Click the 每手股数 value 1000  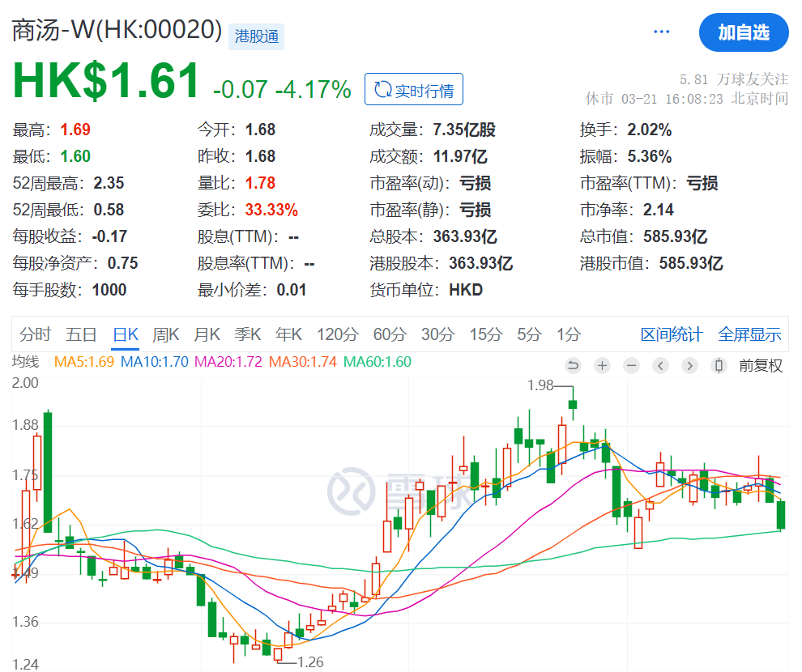[x=109, y=290]
